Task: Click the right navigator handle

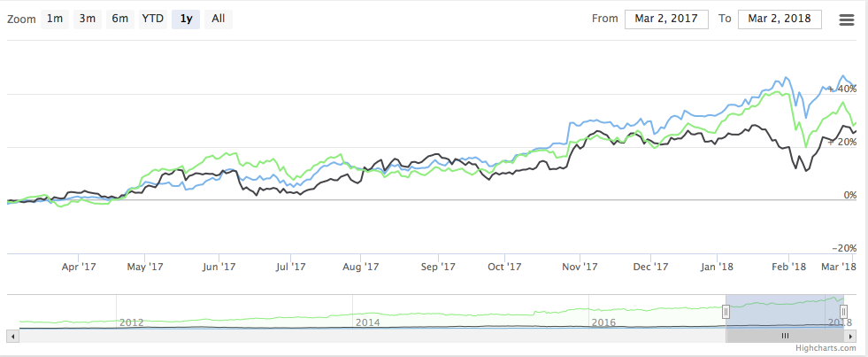Action: pos(843,312)
